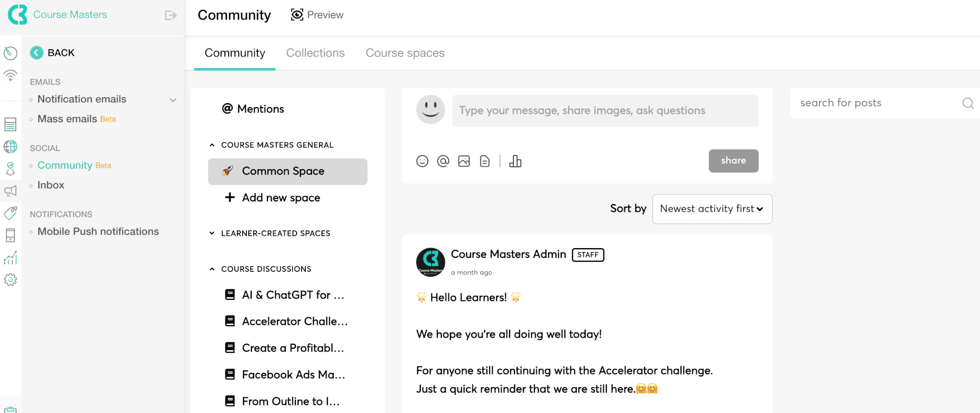Viewport: 980px width, 413px height.
Task: Open Community Beta in sidebar
Action: click(x=74, y=165)
